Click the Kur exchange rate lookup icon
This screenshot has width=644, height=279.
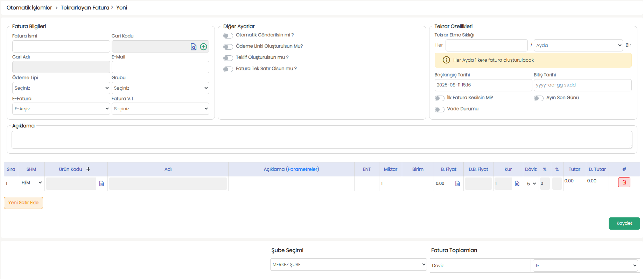(517, 184)
